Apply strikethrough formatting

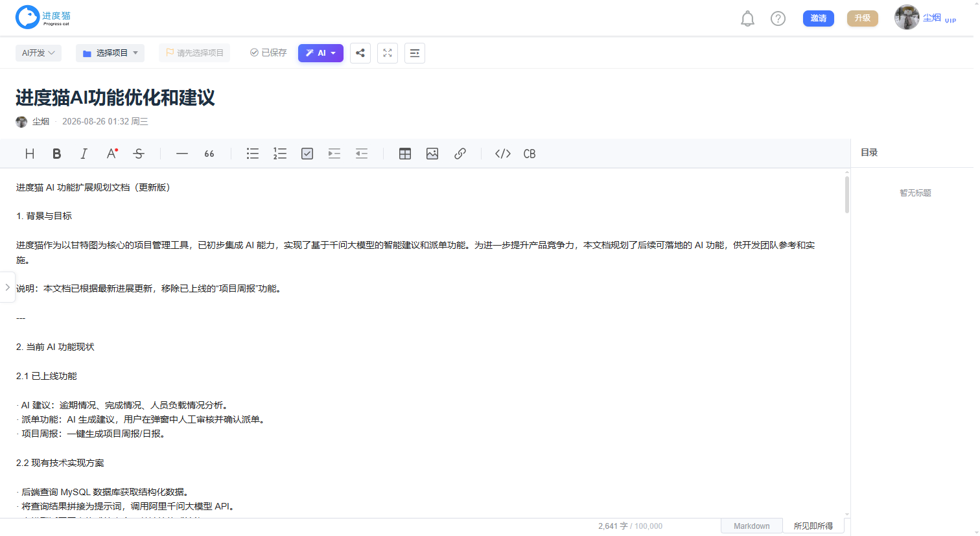coord(139,154)
